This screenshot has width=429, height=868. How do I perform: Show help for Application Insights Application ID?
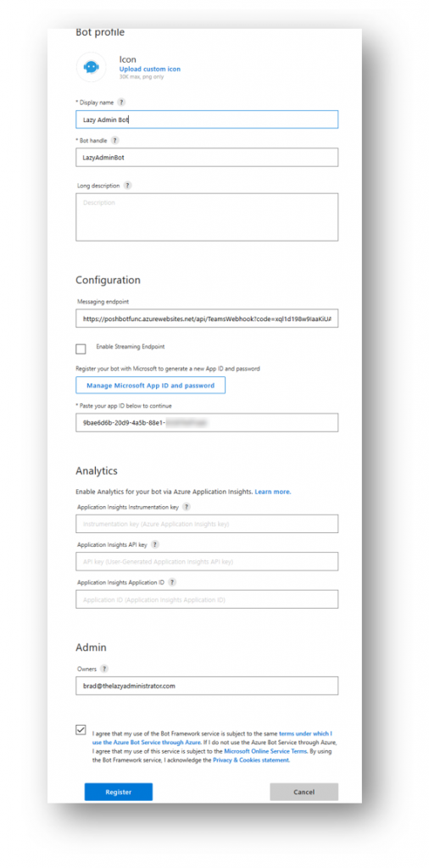click(172, 582)
